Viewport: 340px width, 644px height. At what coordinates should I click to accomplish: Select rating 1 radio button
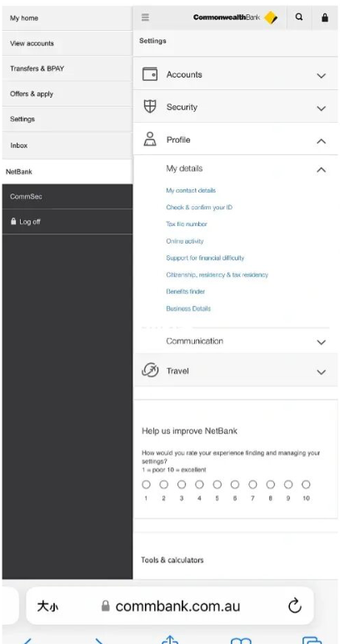(x=146, y=485)
